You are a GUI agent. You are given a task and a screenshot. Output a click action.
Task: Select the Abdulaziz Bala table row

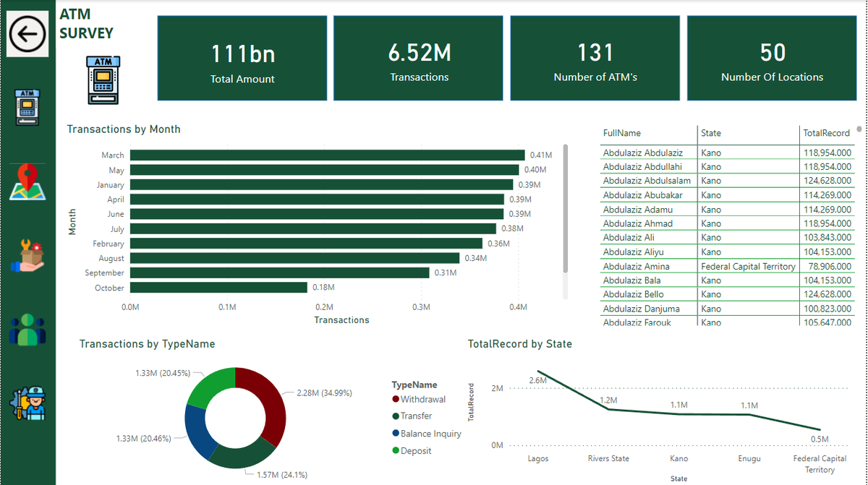[x=727, y=280]
